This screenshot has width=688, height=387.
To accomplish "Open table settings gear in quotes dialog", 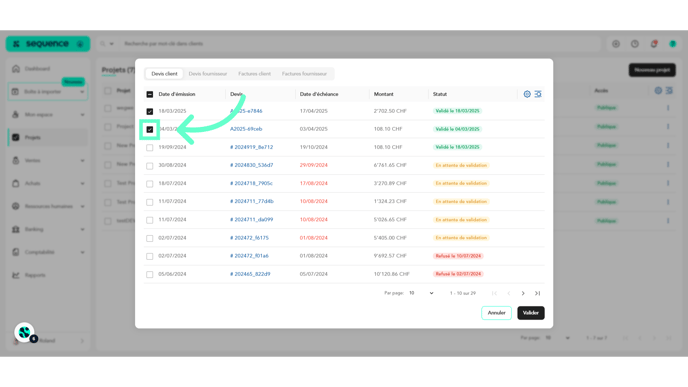I will pyautogui.click(x=527, y=94).
